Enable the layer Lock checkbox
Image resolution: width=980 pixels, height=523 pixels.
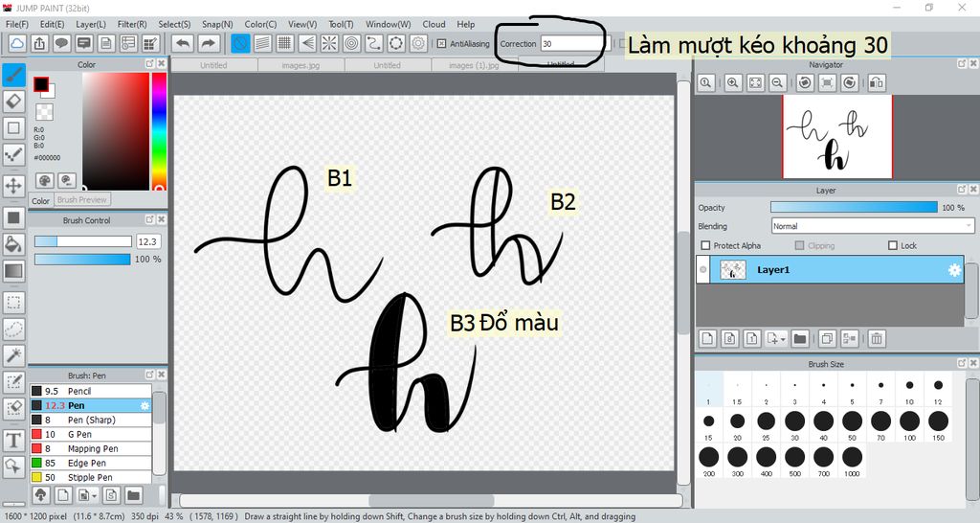893,245
